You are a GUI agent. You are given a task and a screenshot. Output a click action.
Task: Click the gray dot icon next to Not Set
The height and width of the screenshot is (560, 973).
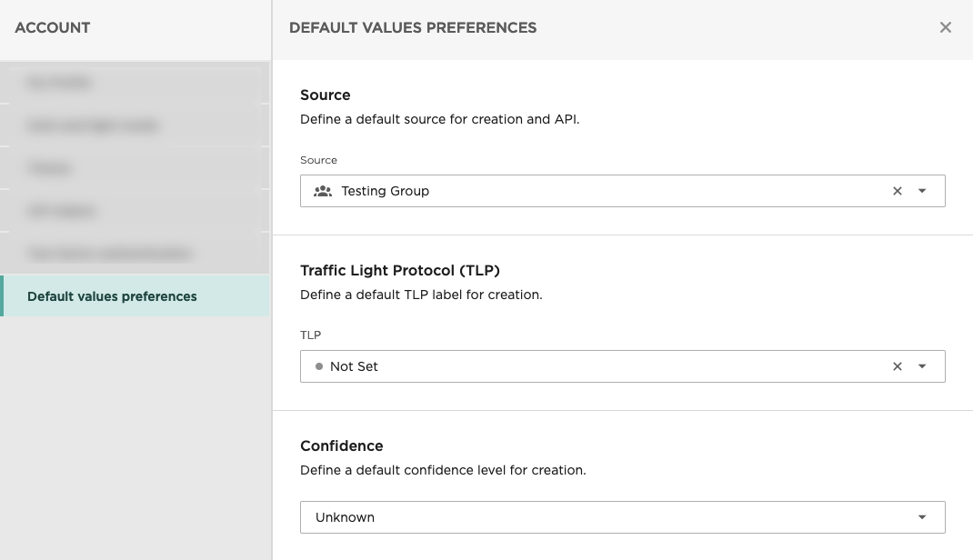pos(319,366)
